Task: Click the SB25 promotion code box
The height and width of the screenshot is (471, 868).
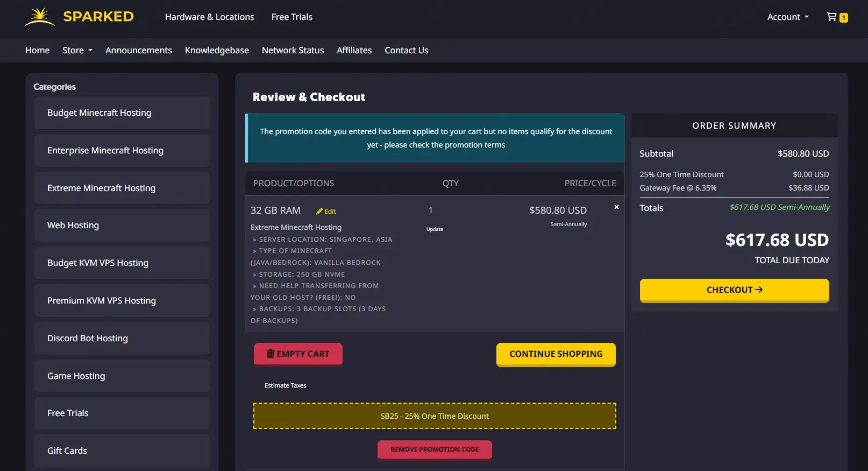Action: tap(435, 416)
